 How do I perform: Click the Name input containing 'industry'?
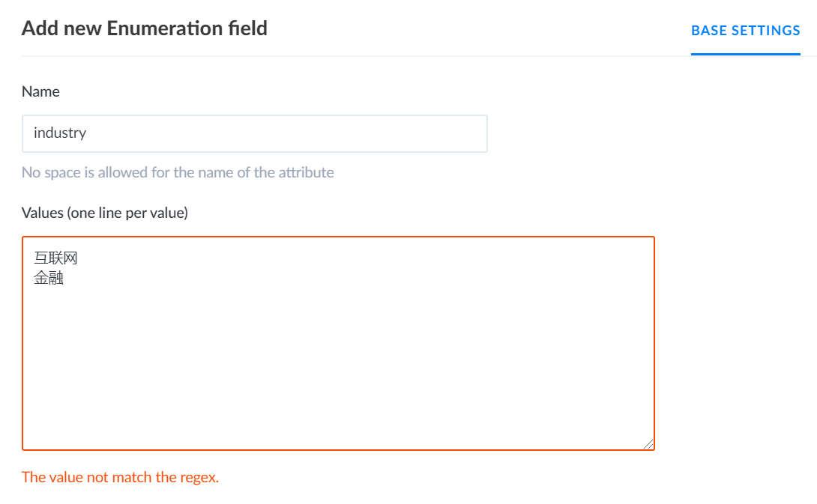pos(255,133)
